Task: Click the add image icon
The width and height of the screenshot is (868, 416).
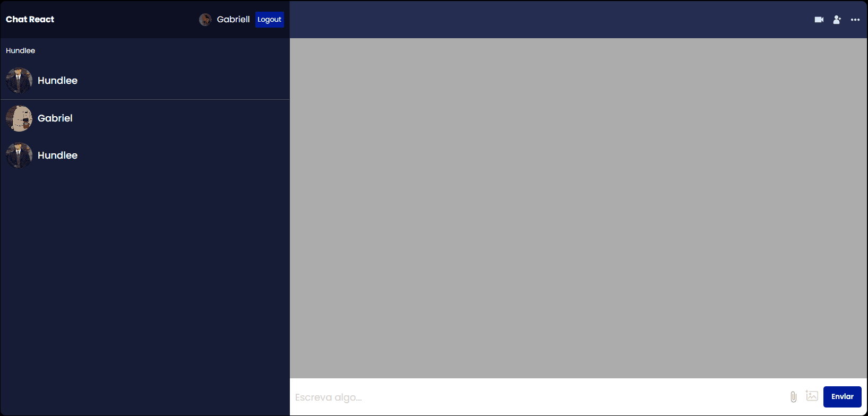Action: click(812, 396)
